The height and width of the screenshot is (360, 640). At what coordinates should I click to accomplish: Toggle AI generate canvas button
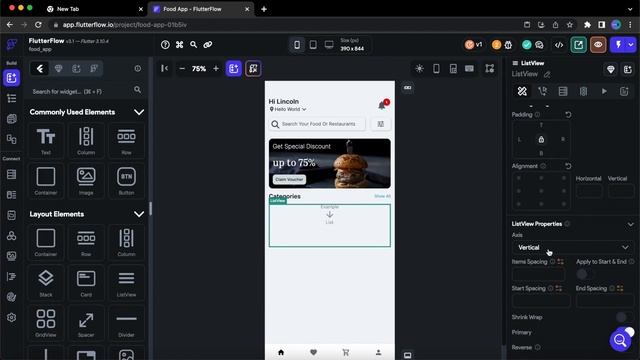pos(253,69)
